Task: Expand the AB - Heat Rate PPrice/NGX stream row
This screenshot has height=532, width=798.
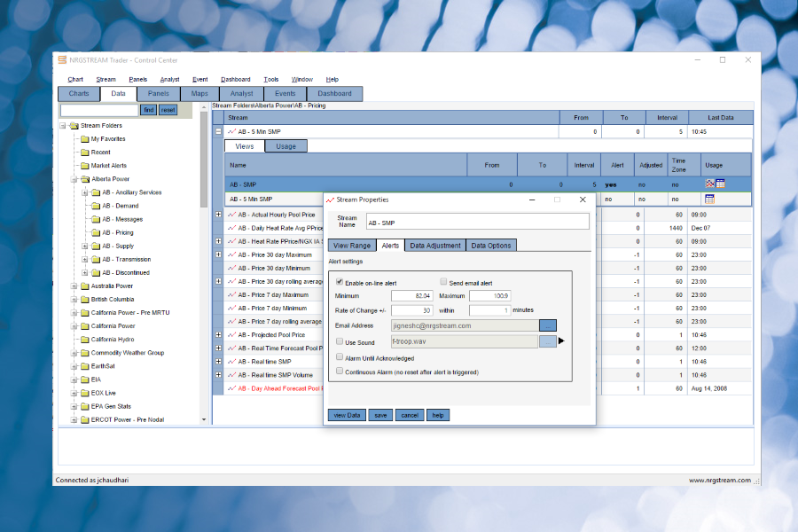Action: tap(218, 241)
